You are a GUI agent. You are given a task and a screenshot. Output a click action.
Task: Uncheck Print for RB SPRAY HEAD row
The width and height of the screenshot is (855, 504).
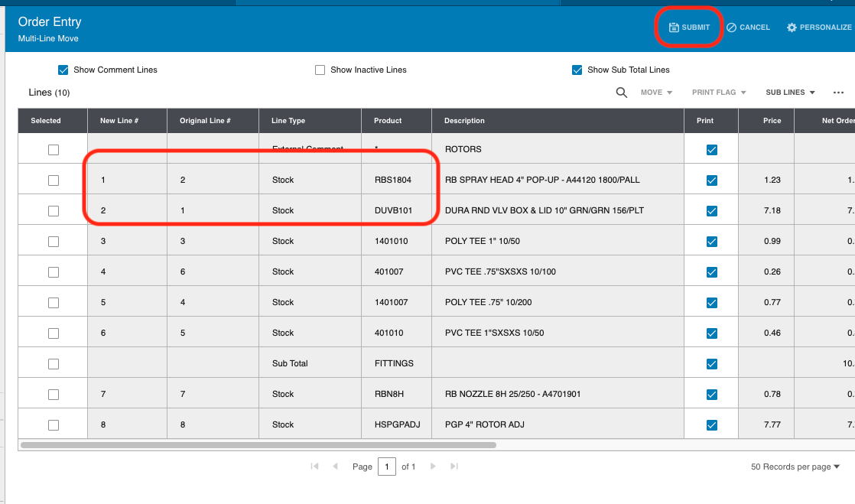[x=711, y=180]
